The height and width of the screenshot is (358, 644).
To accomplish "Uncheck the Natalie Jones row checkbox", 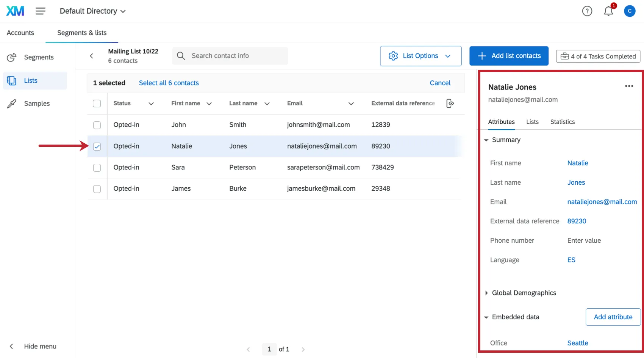I will click(x=97, y=146).
